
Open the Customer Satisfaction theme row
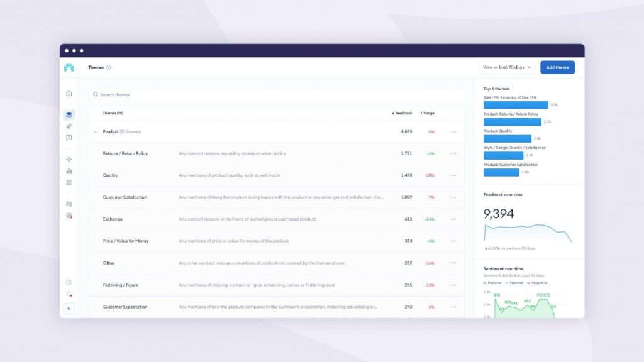pos(276,197)
